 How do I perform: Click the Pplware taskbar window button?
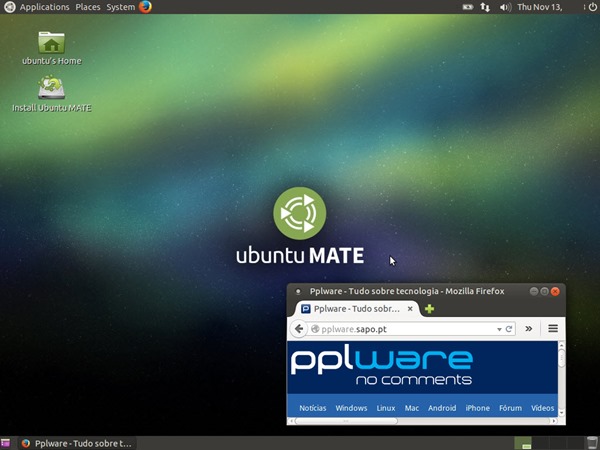pyautogui.click(x=78, y=443)
